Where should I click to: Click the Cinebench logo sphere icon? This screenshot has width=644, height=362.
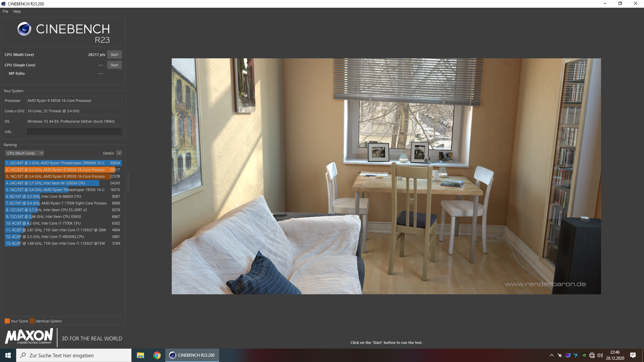coord(24,29)
